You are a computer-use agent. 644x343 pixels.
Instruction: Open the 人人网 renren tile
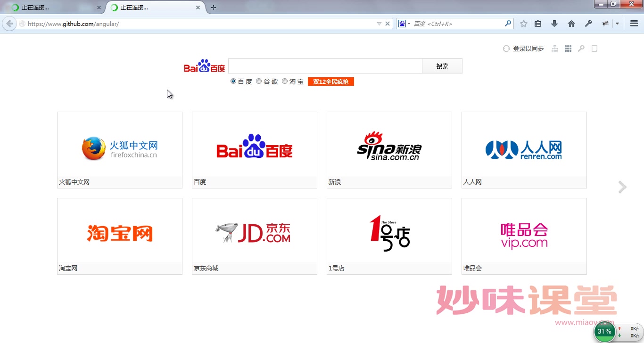point(524,150)
